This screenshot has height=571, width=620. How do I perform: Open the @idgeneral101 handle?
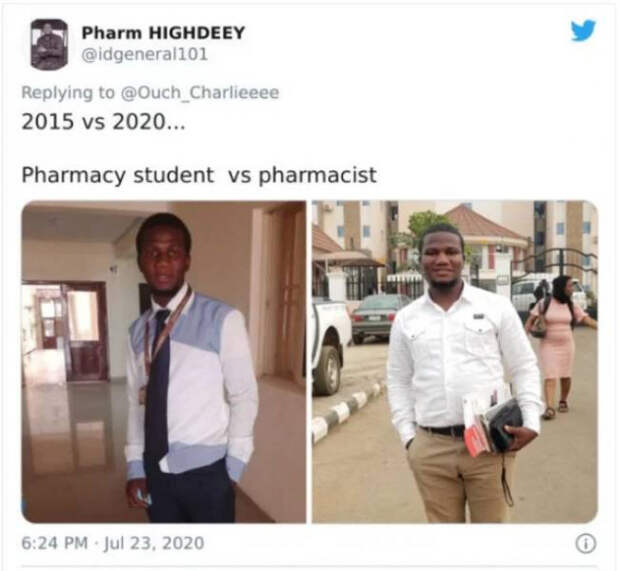pyautogui.click(x=144, y=55)
